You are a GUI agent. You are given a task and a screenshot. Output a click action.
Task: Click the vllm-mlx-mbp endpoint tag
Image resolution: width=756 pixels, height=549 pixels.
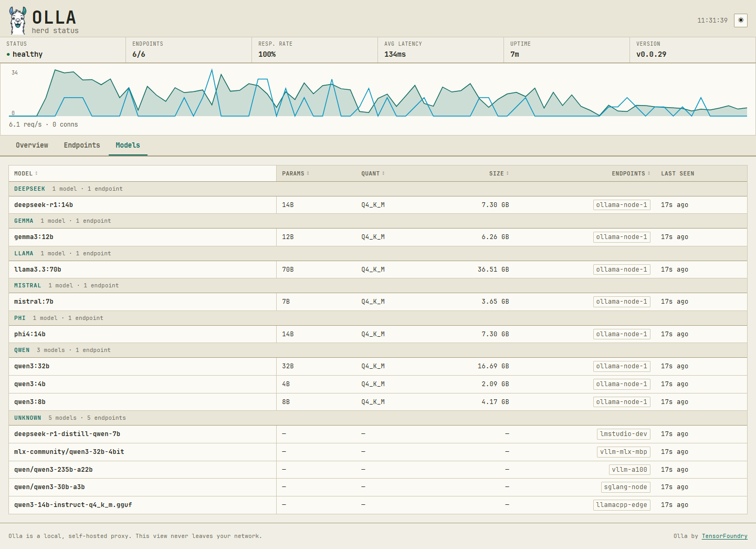(x=624, y=452)
